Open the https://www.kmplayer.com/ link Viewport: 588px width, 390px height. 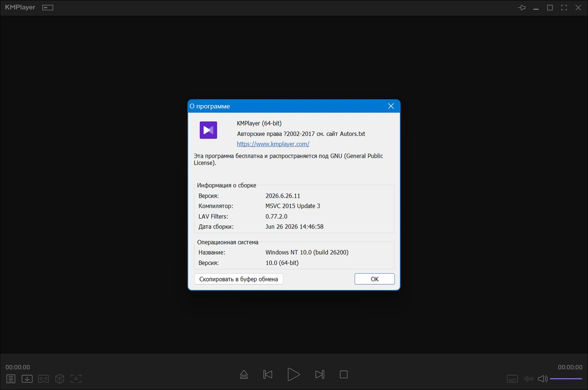(x=273, y=144)
